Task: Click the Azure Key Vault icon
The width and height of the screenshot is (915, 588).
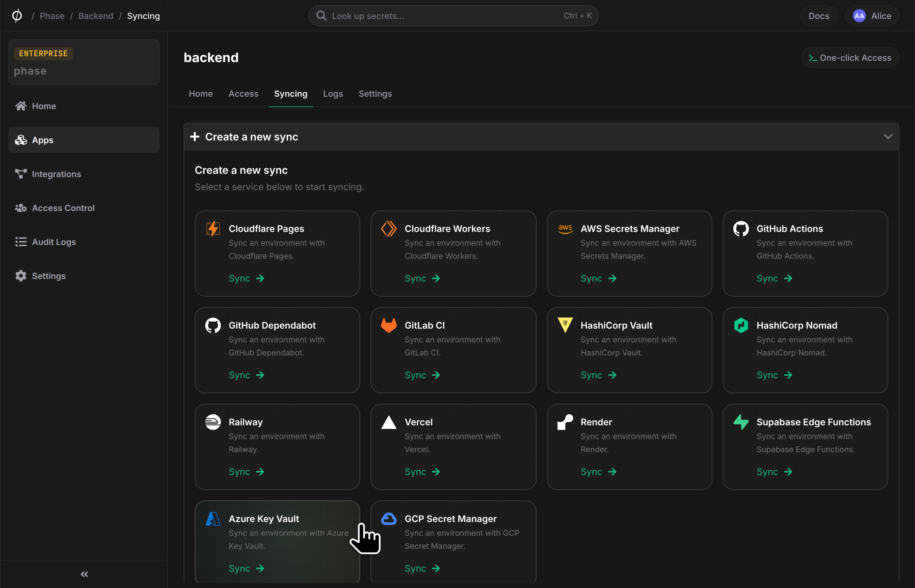Action: 213,518
